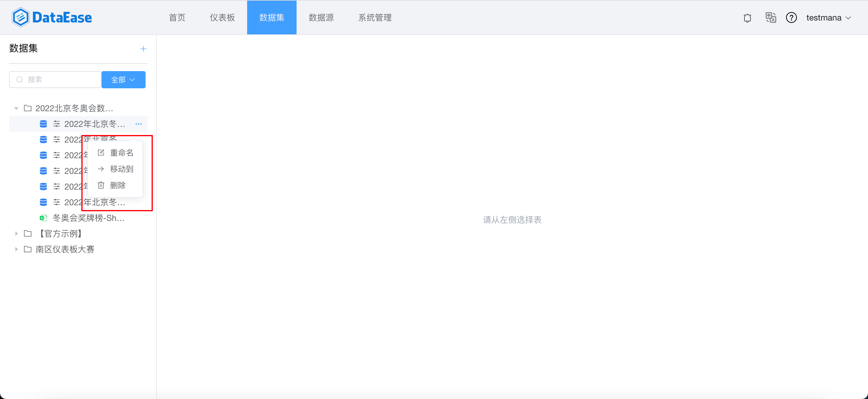Expand the 南区仪表板大赛 folder

(16, 250)
